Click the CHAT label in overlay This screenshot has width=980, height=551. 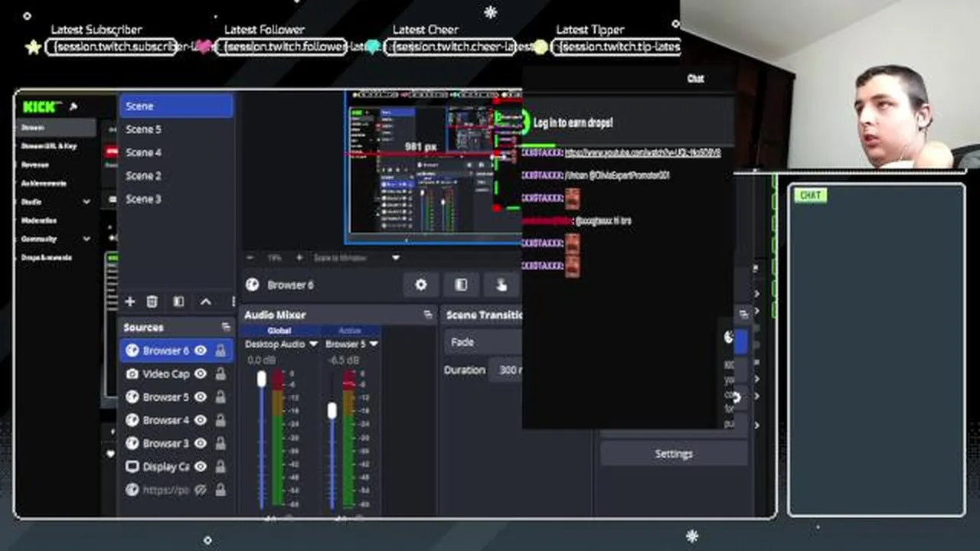click(x=810, y=195)
